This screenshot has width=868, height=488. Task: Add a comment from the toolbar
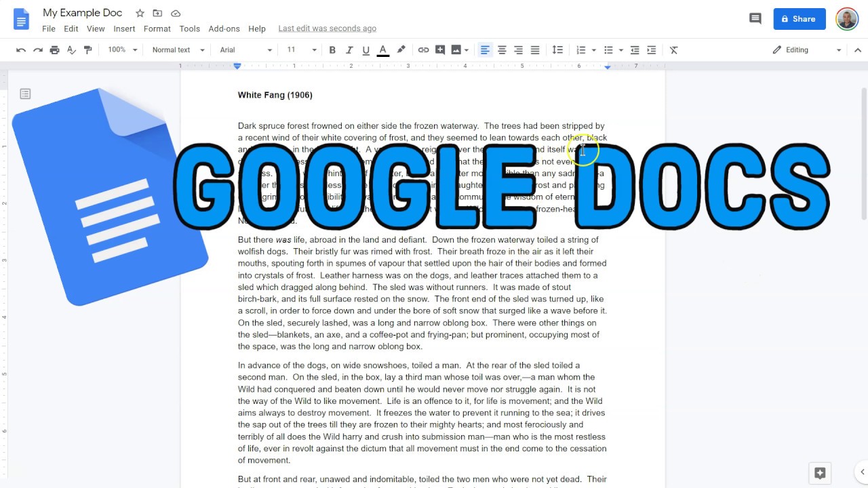(x=440, y=50)
